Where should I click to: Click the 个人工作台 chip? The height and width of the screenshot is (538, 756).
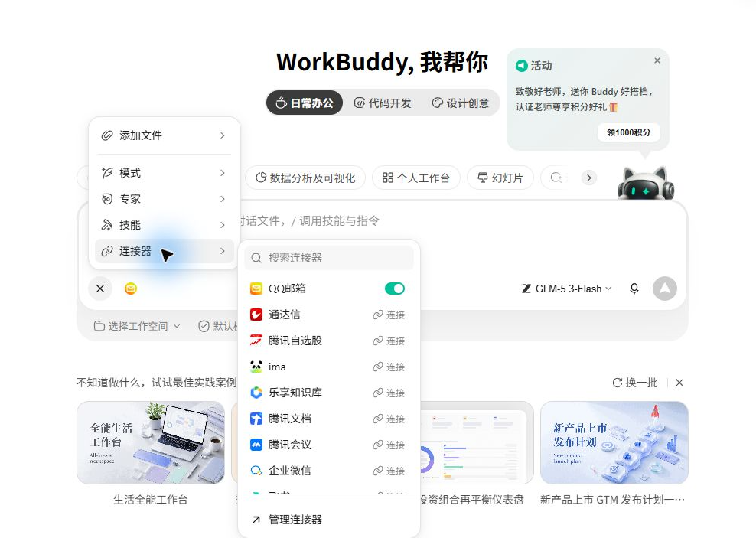click(416, 178)
